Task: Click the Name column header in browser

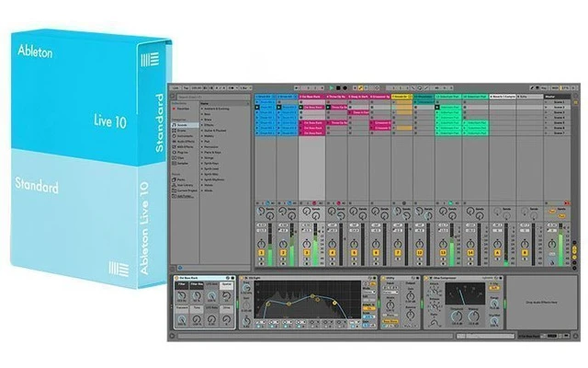Action: click(x=224, y=103)
